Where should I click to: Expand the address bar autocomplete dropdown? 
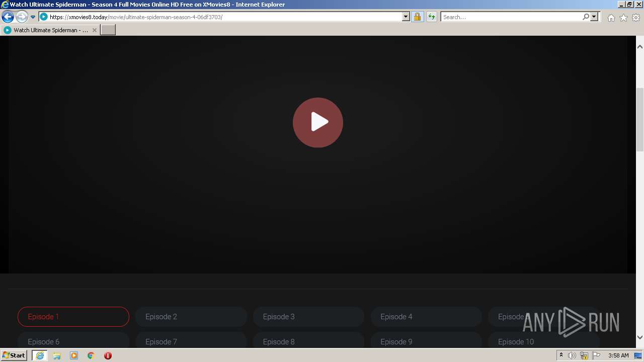406,17
